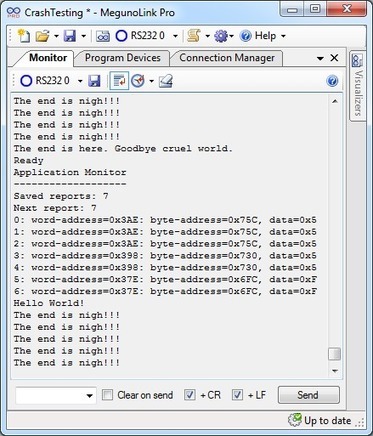Click the 'Saved reports: 7' line
This screenshot has height=436, width=373.
(61, 196)
